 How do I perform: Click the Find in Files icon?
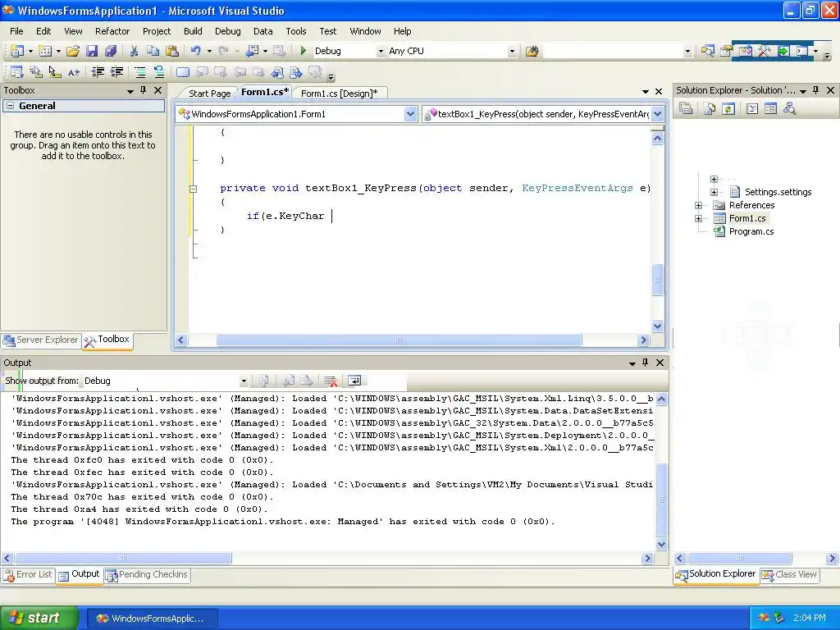click(532, 52)
